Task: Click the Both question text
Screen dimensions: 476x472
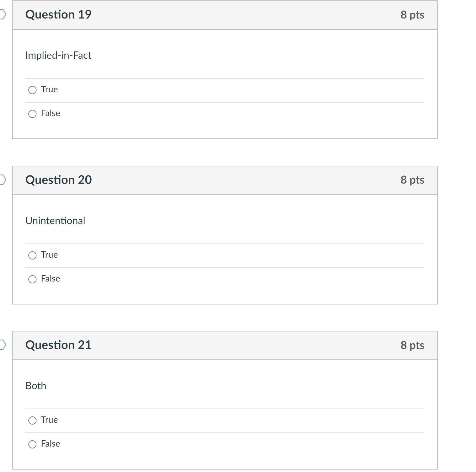Action: click(x=36, y=386)
